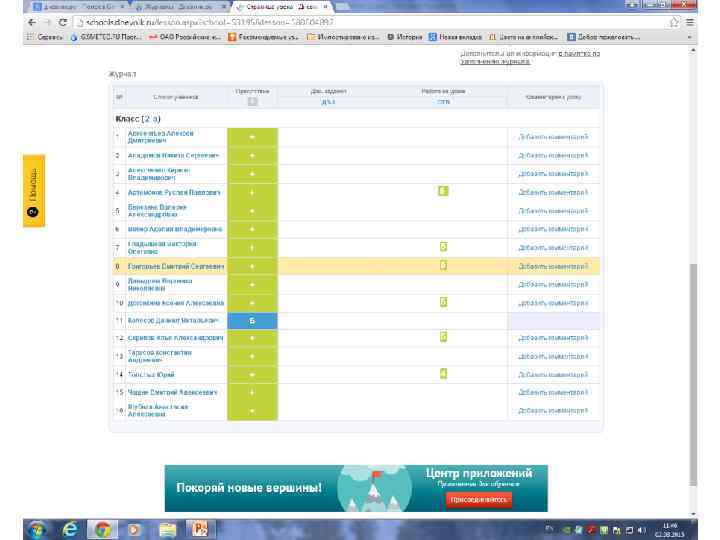Screen dimensions: 720x540
Task: Open the Chrome menu icon
Action: coord(690,22)
